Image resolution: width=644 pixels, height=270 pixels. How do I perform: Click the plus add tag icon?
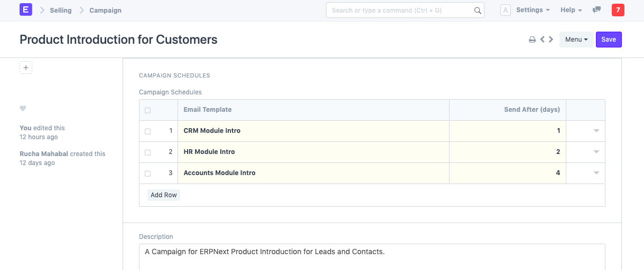(26, 67)
